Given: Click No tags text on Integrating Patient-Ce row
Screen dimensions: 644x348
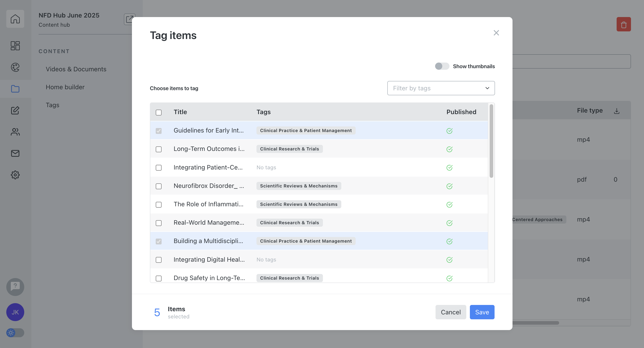Looking at the screenshot, I should click(x=266, y=167).
